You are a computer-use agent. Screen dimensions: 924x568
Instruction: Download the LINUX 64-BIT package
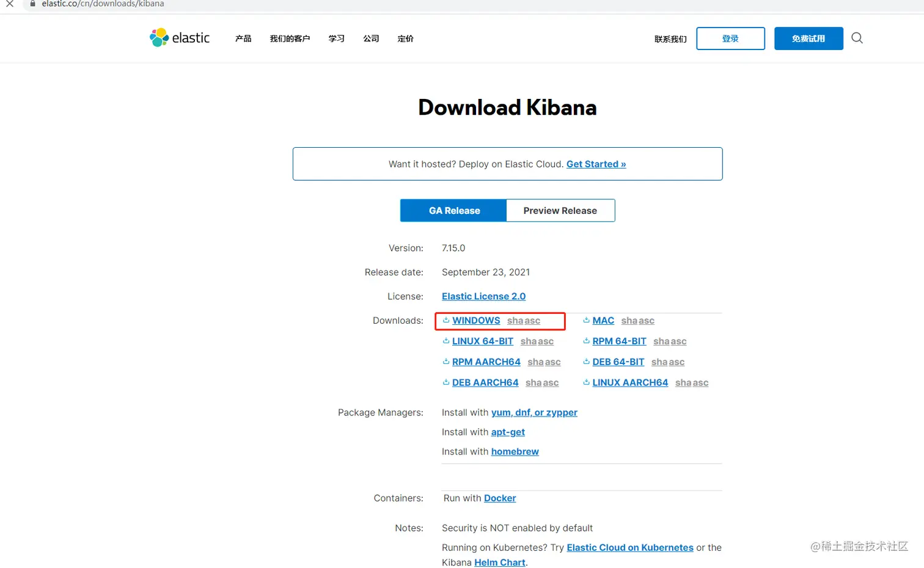483,341
